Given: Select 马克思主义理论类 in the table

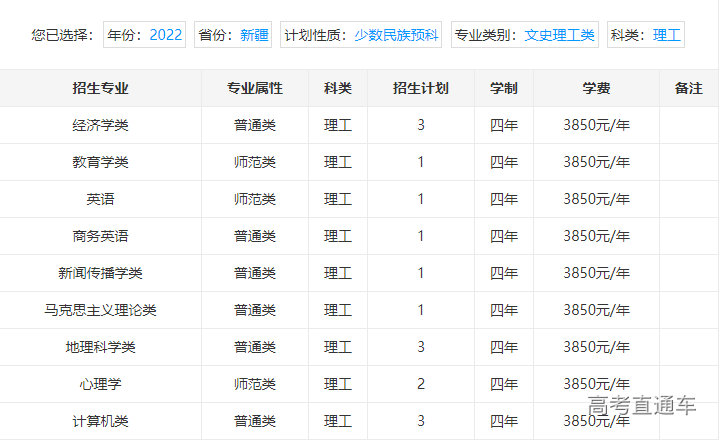Looking at the screenshot, I should click(x=100, y=310).
